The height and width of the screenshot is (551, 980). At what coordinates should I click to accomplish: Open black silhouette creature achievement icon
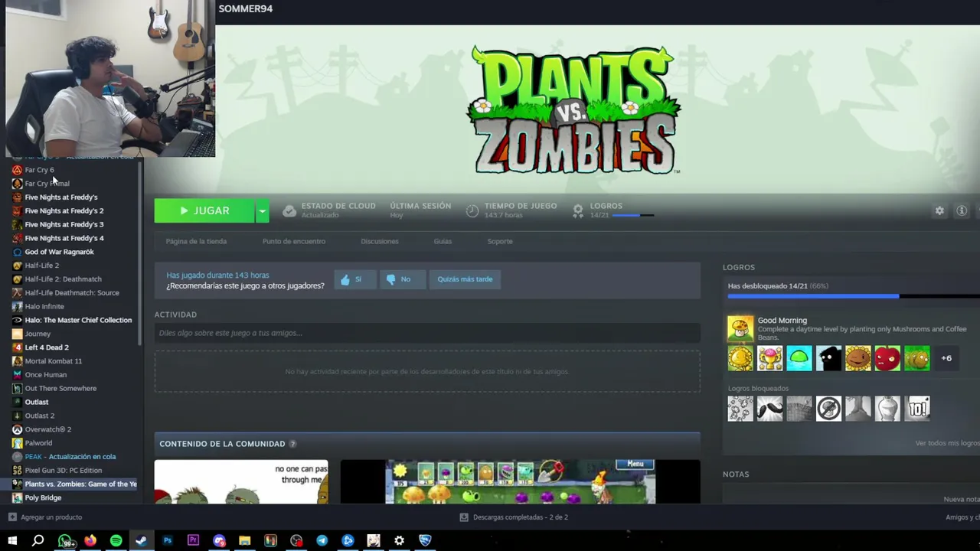(828, 358)
